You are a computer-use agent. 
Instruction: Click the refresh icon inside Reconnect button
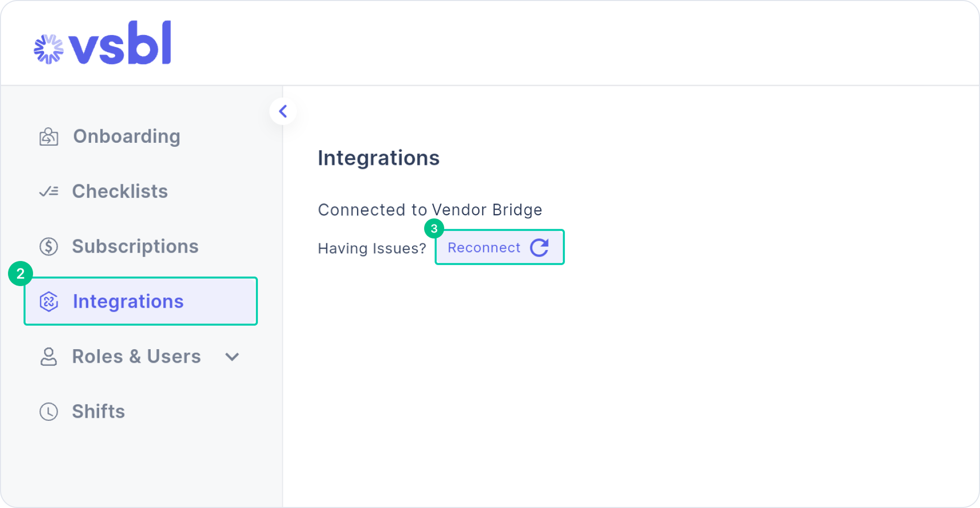coord(539,247)
